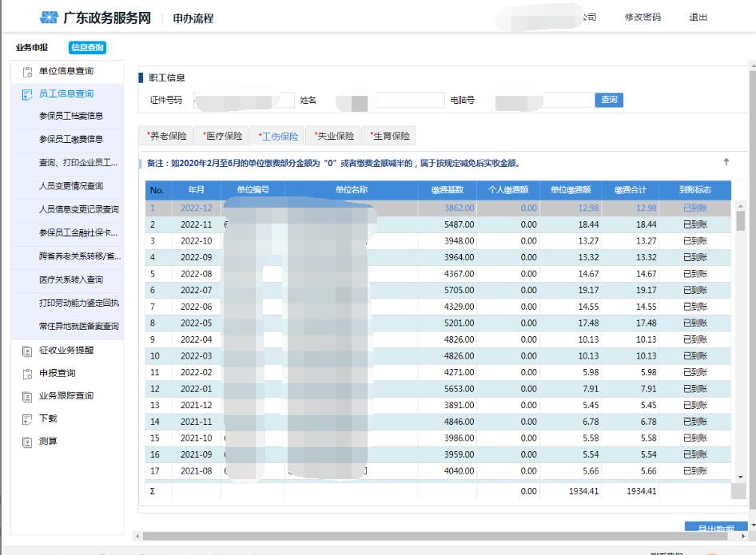
Task: Switch to the 养老保险 tab
Action: [x=166, y=136]
